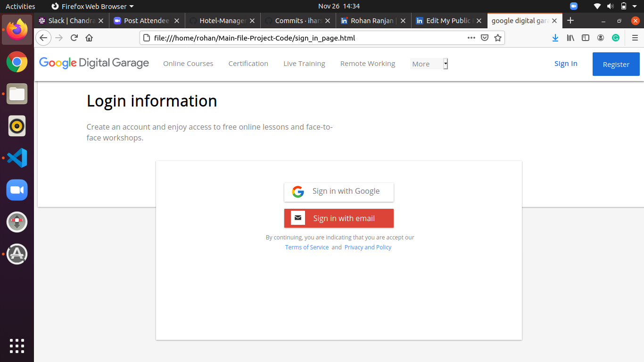Click the Firefox back arrow button
This screenshot has width=644, height=362.
[x=43, y=38]
